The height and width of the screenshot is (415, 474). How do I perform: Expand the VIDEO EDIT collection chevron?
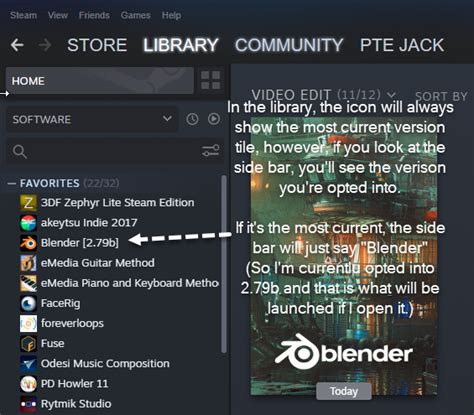point(391,95)
